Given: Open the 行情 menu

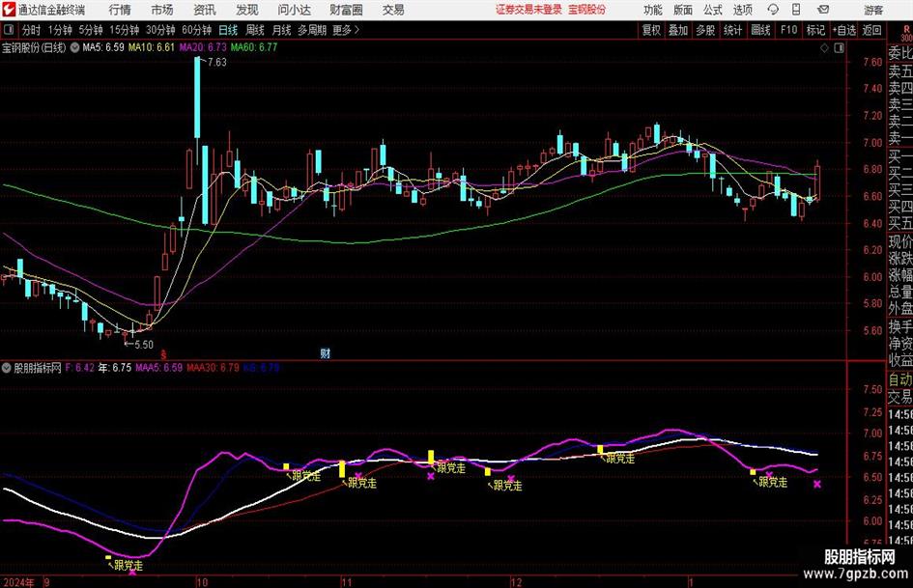Looking at the screenshot, I should 120,10.
